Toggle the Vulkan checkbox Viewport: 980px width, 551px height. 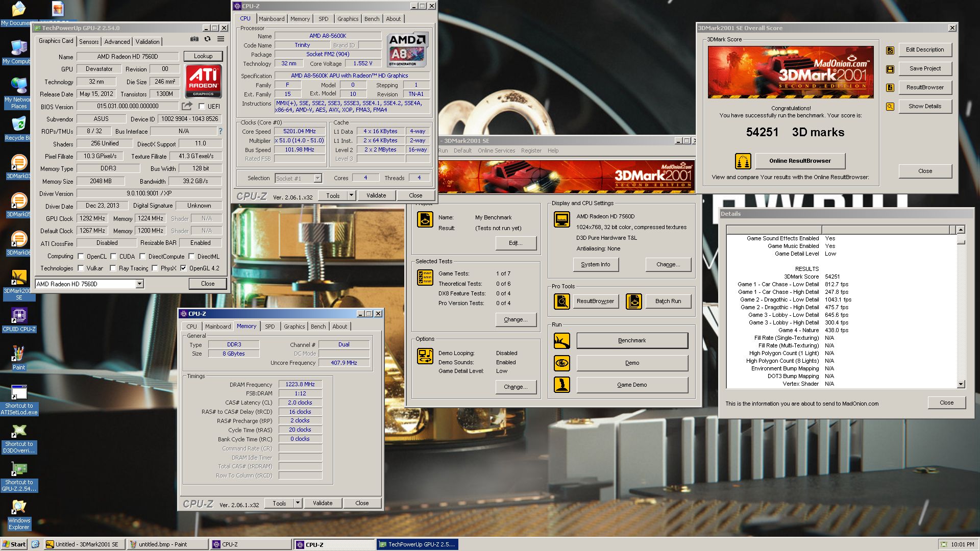point(81,268)
